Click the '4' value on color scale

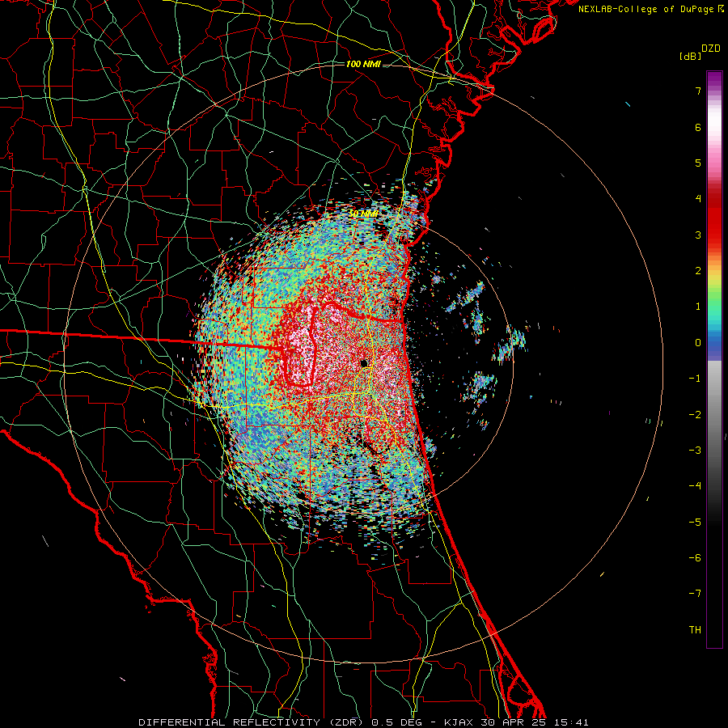tap(698, 199)
